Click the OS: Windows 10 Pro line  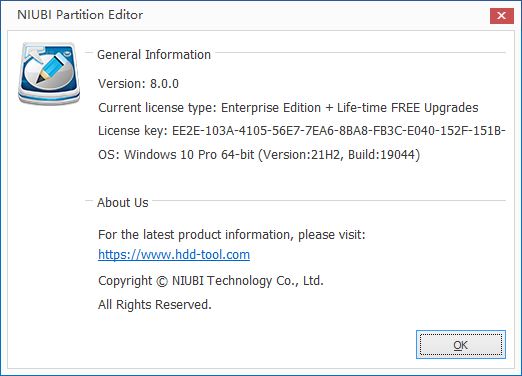[x=259, y=155]
